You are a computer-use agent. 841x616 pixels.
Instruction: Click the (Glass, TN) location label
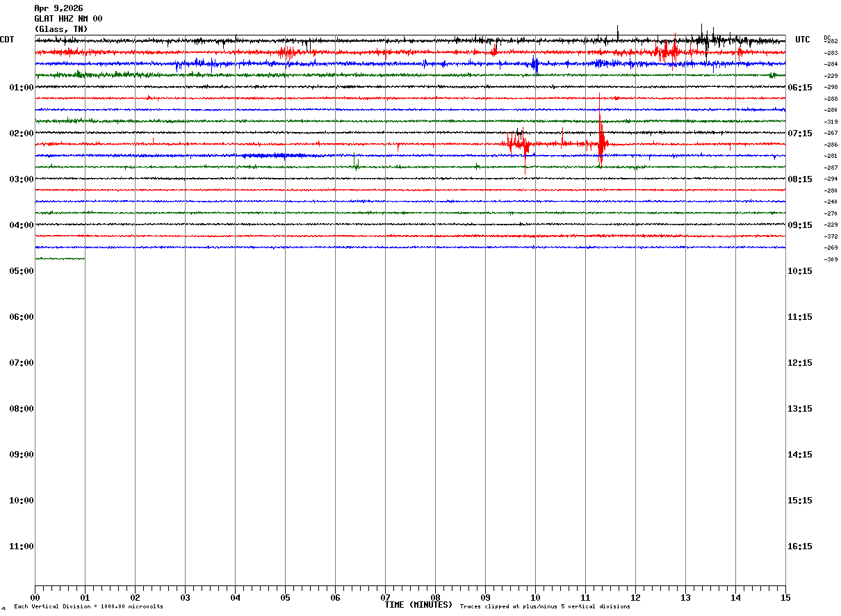(61, 29)
